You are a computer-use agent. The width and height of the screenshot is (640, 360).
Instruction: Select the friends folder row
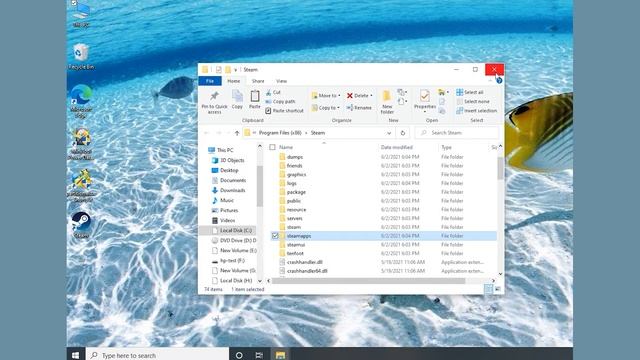tap(383, 166)
